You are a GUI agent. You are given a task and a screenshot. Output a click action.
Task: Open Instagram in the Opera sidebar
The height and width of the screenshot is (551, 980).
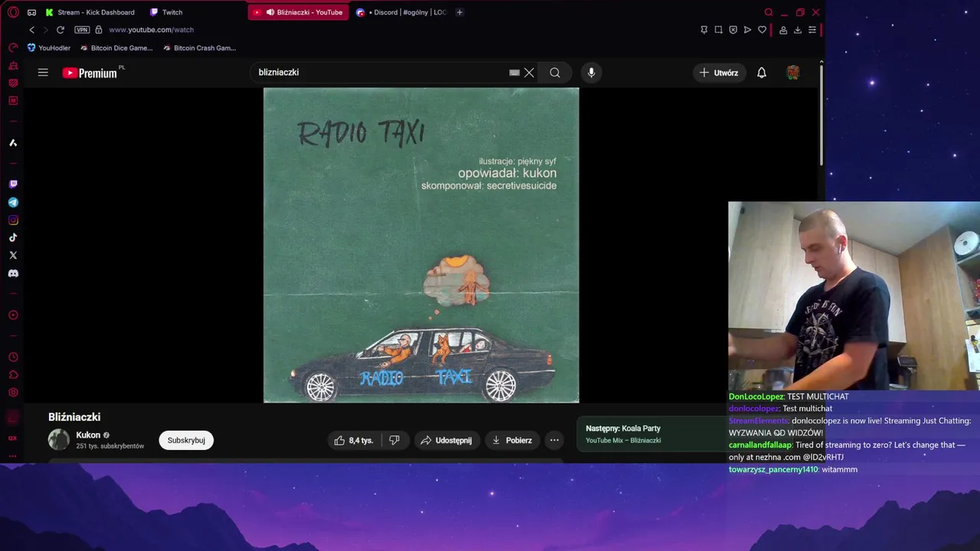click(13, 220)
